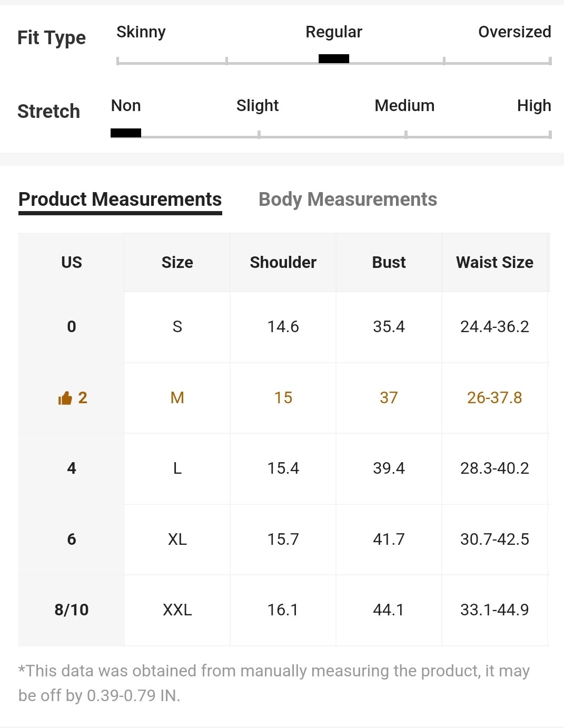Click the Regular marker on Fit Type slider
The width and height of the screenshot is (564, 728).
[334, 58]
